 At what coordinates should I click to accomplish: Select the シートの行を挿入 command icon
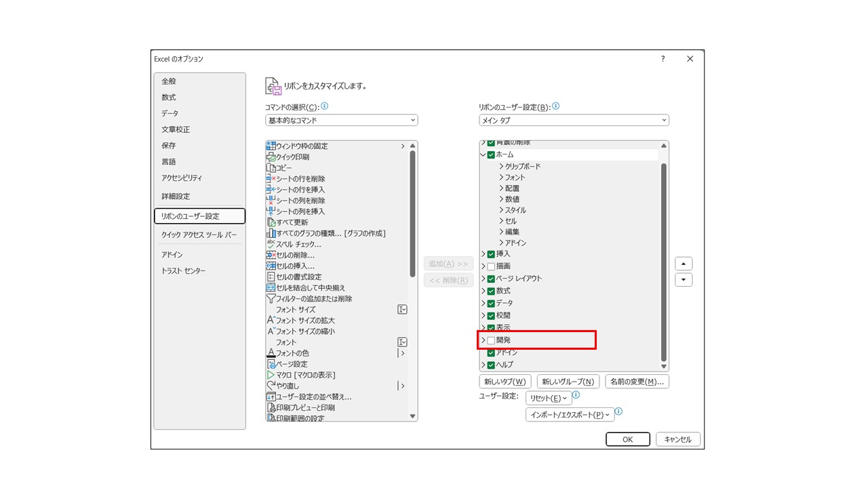point(271,189)
